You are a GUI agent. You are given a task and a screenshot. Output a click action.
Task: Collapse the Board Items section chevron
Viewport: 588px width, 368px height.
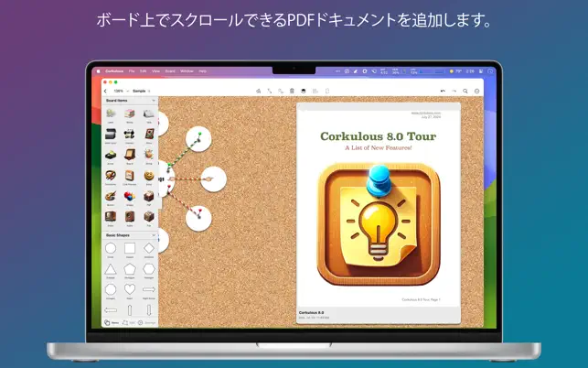(154, 101)
